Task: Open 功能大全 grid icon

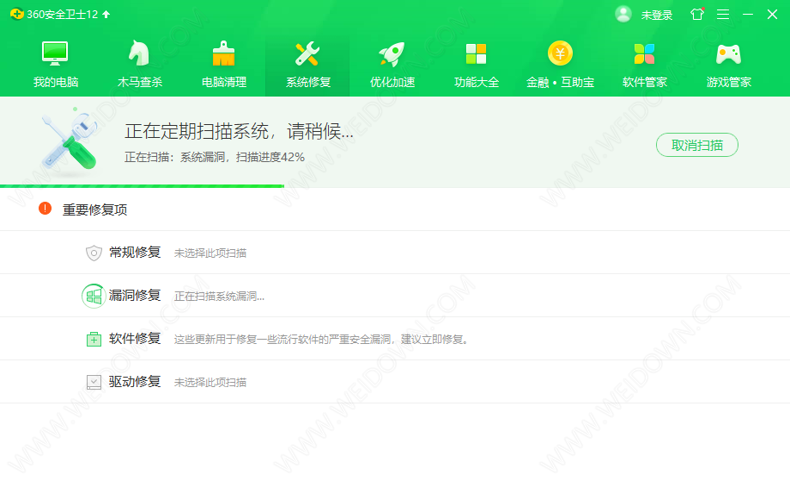Action: pos(476,53)
